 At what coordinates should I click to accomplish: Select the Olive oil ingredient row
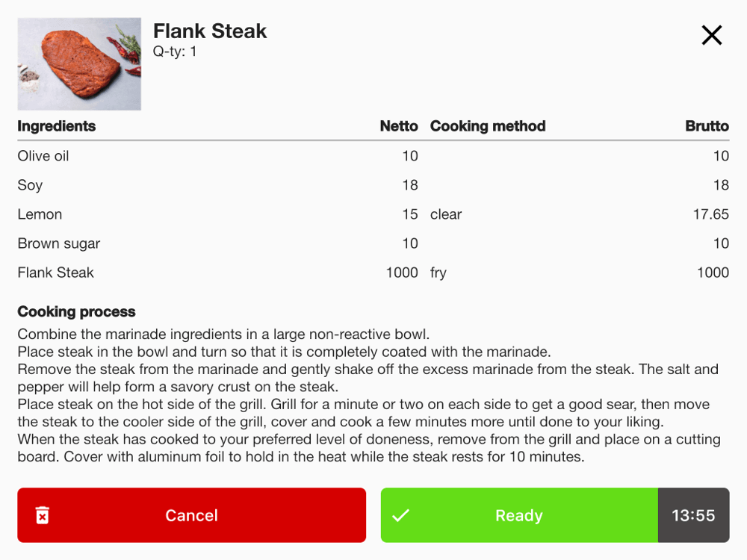pyautogui.click(x=43, y=156)
